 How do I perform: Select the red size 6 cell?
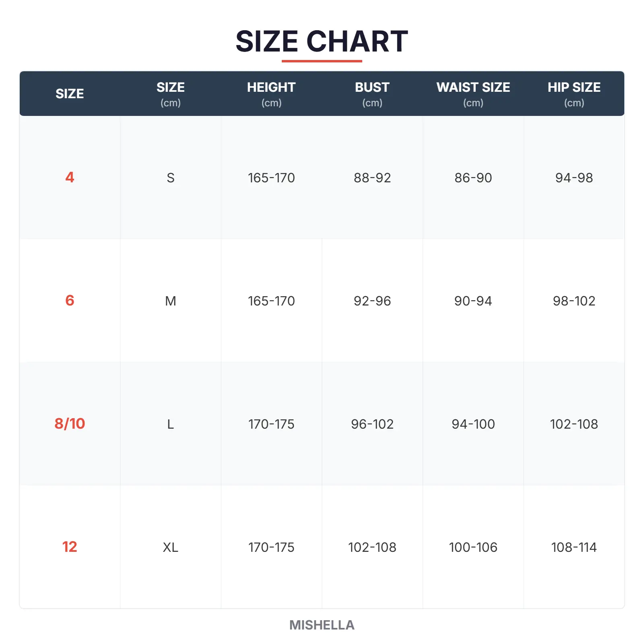(70, 301)
